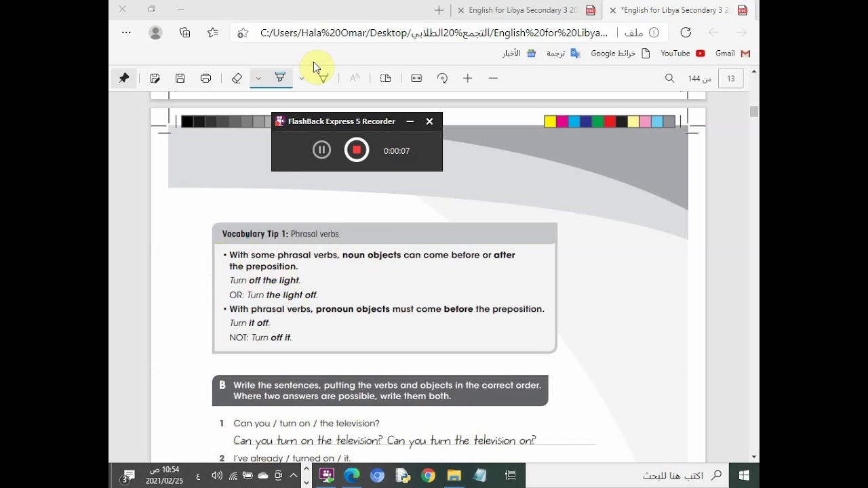Zoom out with the minus icon
Screen dimensions: 868x488
493,79
